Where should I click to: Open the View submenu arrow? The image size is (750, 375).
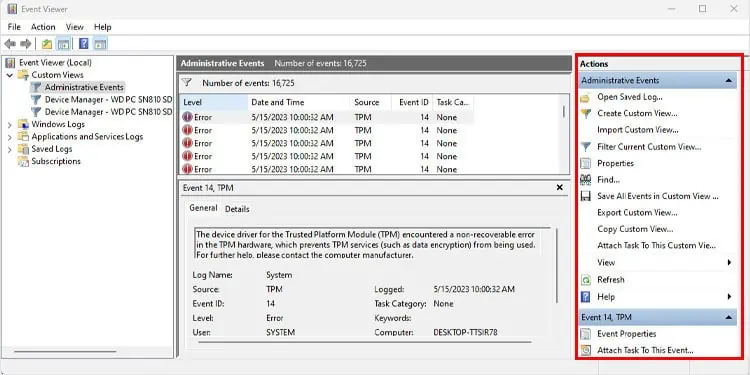(729, 262)
